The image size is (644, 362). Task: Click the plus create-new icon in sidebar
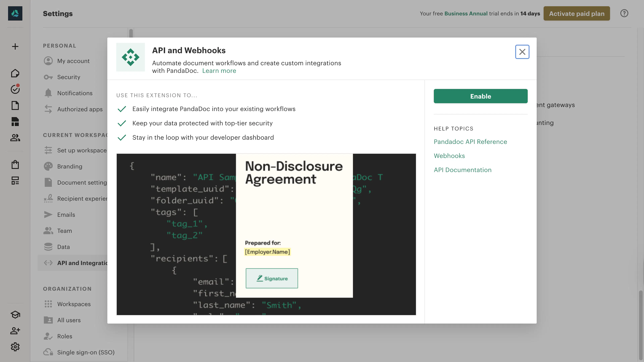(x=15, y=46)
